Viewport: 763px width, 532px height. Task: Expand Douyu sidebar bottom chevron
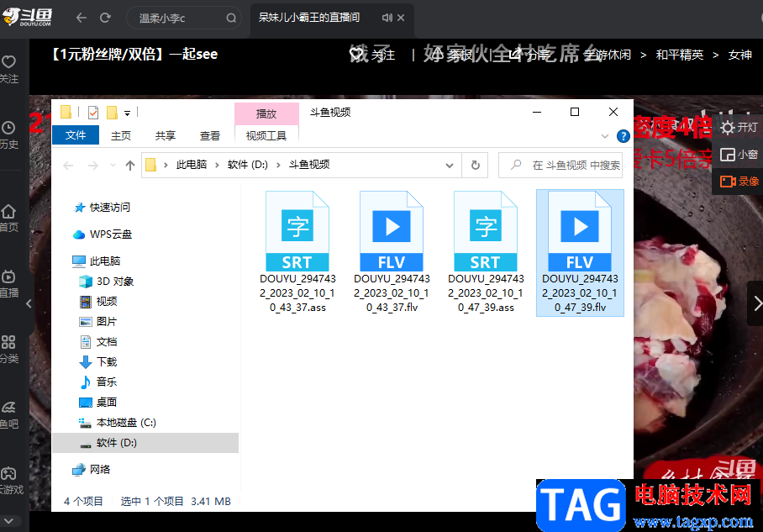coord(8,521)
